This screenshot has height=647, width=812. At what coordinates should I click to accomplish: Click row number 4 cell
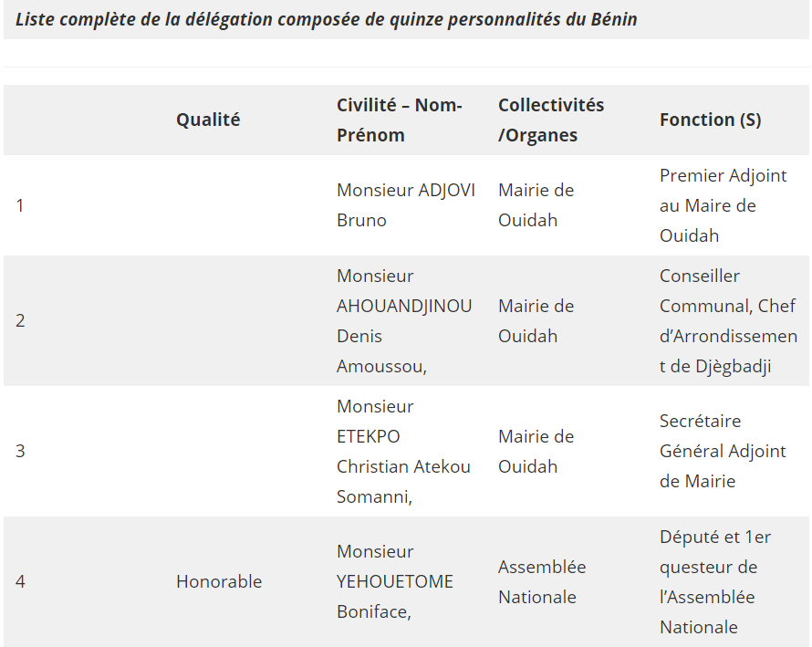pyautogui.click(x=20, y=581)
